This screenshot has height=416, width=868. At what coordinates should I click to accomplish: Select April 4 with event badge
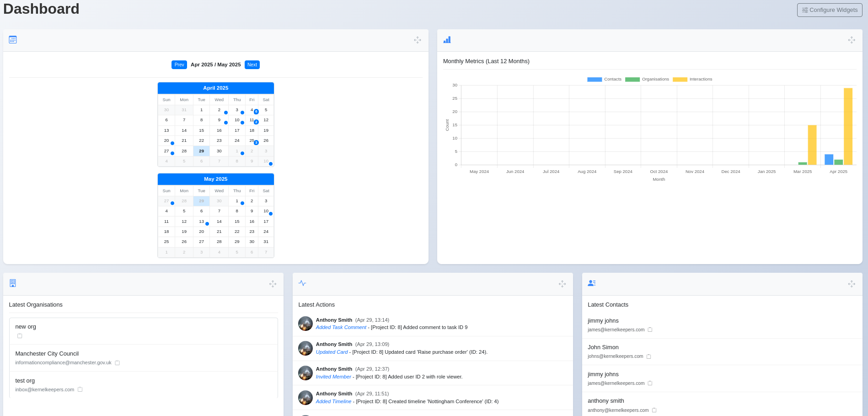pyautogui.click(x=252, y=110)
